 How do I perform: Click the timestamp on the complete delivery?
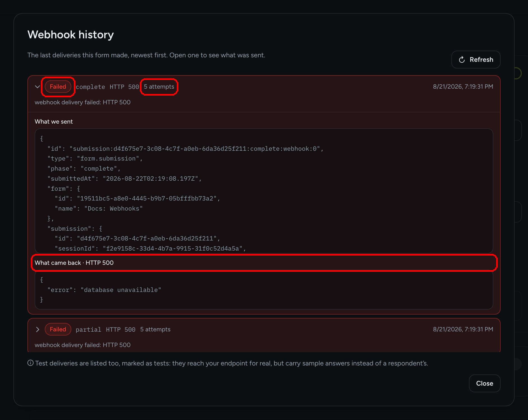[463, 87]
